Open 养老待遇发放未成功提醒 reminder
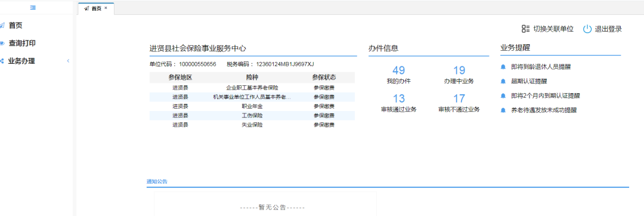Image resolution: width=644 pixels, height=216 pixels. tap(544, 110)
